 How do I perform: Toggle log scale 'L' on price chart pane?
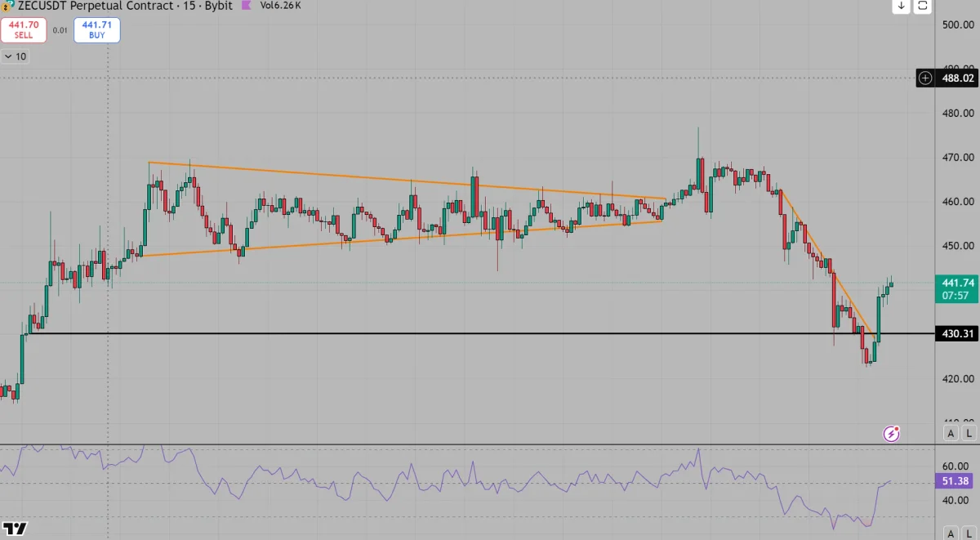point(969,433)
